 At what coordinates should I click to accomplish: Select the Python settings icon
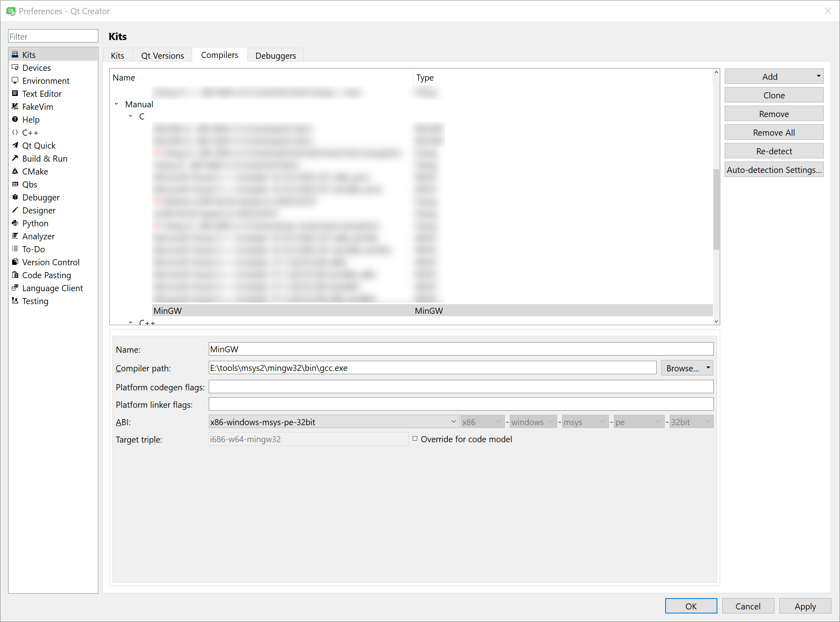pyautogui.click(x=15, y=223)
